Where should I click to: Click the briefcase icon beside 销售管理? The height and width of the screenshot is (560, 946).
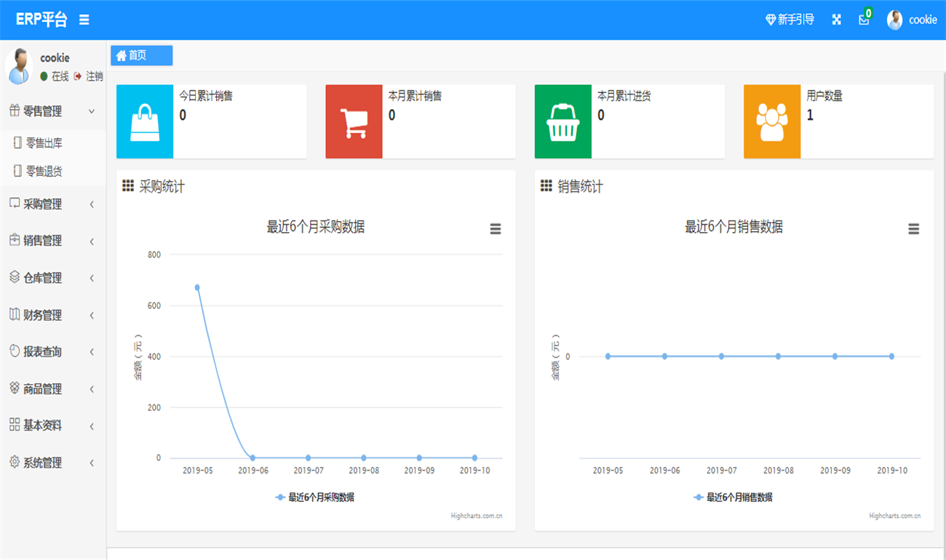pyautogui.click(x=15, y=240)
